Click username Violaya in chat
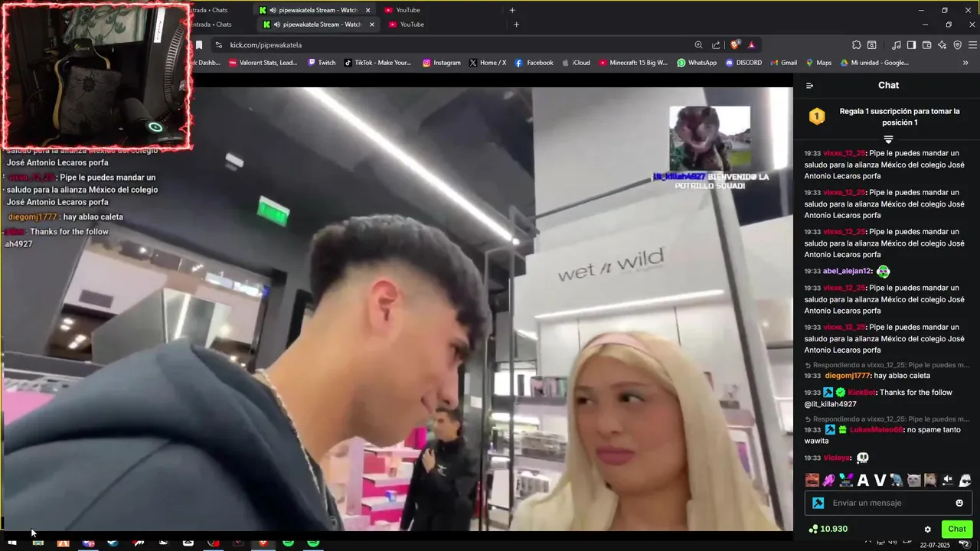The height and width of the screenshot is (551, 980). pos(837,458)
